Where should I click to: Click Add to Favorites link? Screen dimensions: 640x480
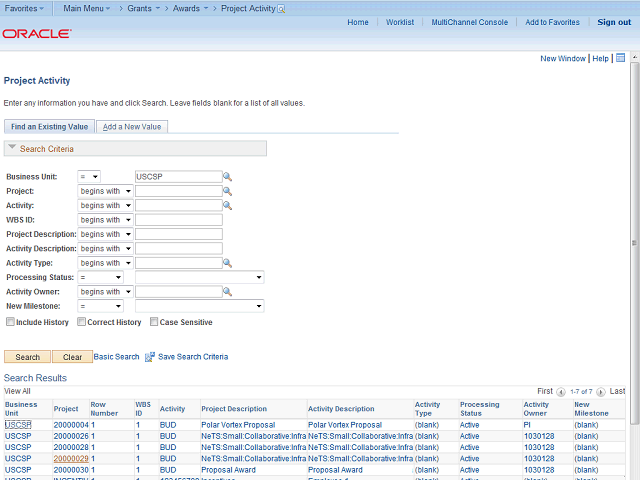coord(552,22)
